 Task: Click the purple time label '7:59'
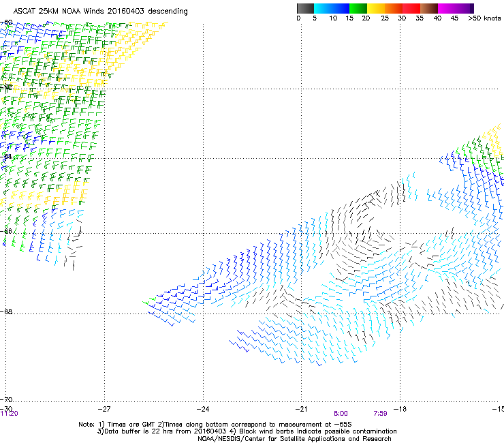[x=380, y=414]
